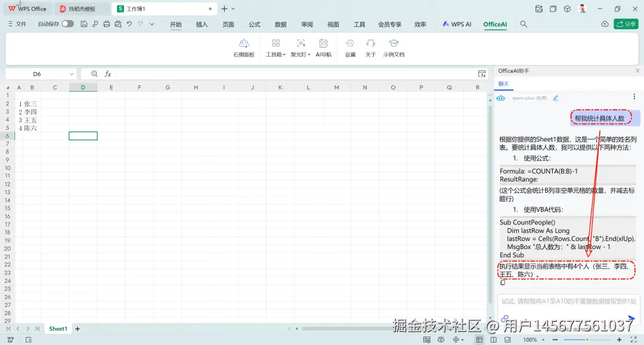644x345 pixels.
Task: Toggle the page break preview view icon
Action: coord(507,339)
